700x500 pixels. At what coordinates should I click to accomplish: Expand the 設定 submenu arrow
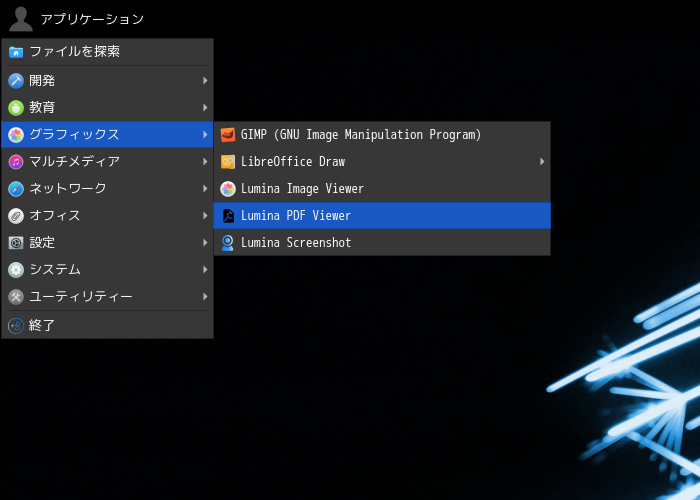coord(205,243)
